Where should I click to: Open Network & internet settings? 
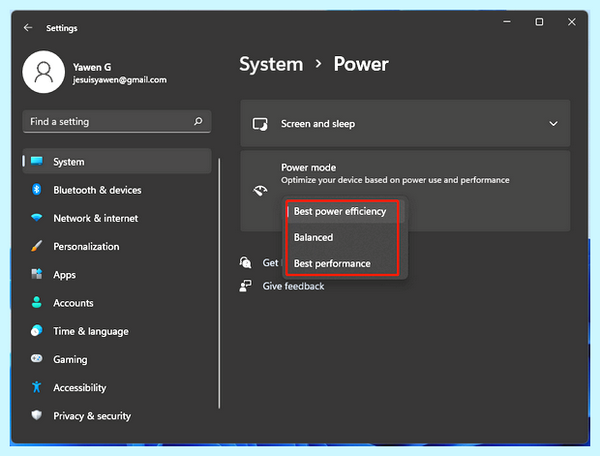pyautogui.click(x=117, y=218)
